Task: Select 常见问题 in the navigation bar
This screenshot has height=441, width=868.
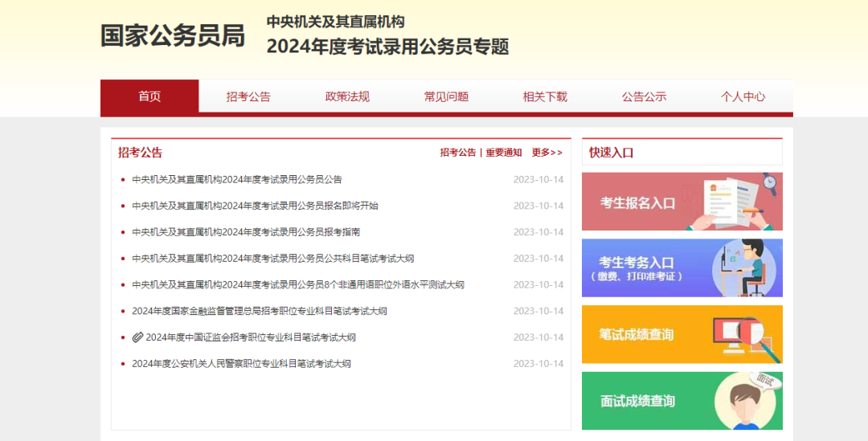Action: [x=446, y=97]
